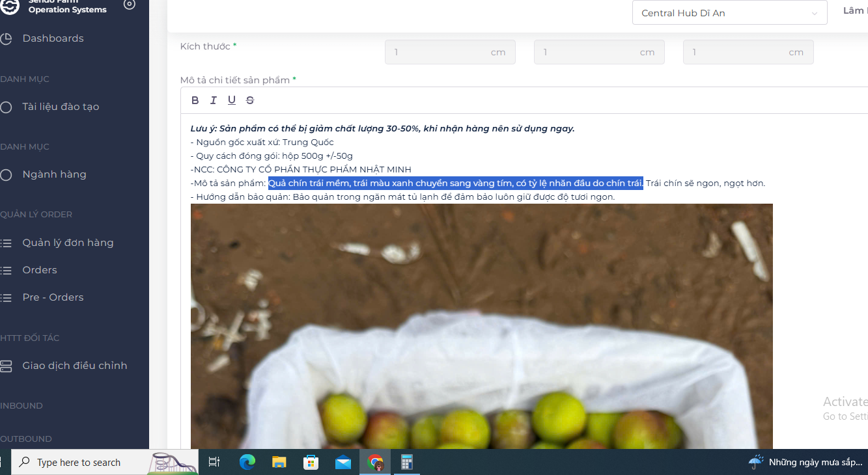
Task: Click the circle icon beside Tài liệu đào tạo
Action: point(6,107)
